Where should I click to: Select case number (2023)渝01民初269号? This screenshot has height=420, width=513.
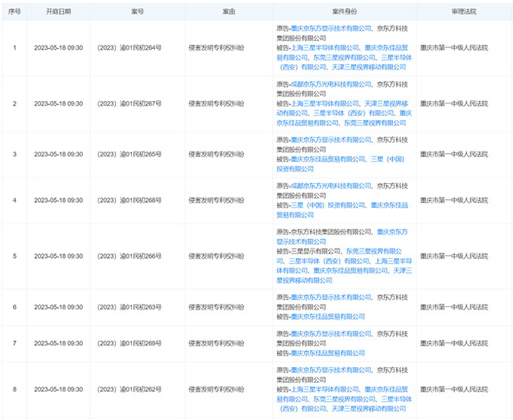[x=129, y=343]
